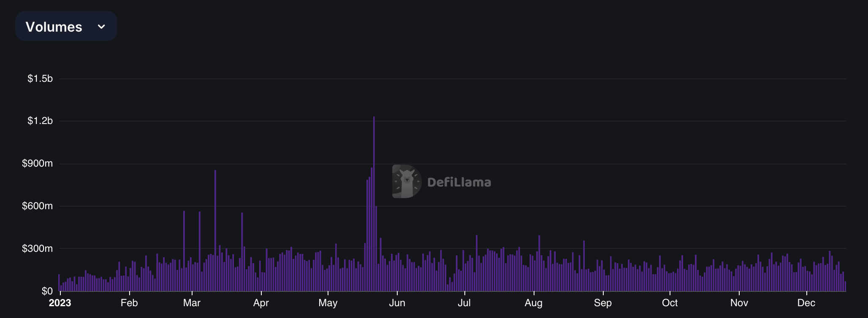This screenshot has height=318, width=868.
Task: Click the Aug axis label
Action: coord(534,303)
